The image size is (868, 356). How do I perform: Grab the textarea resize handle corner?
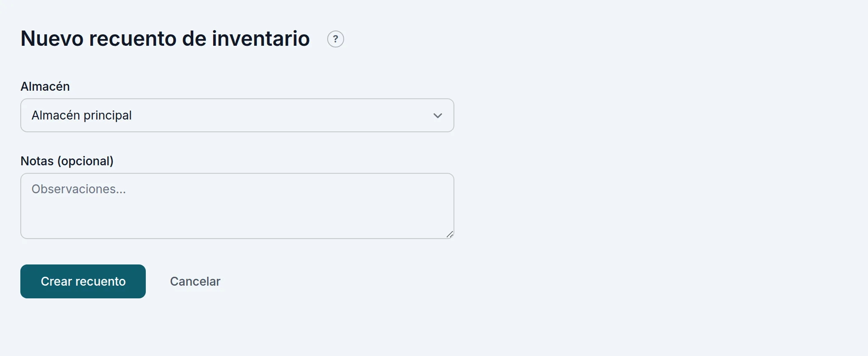pos(450,234)
